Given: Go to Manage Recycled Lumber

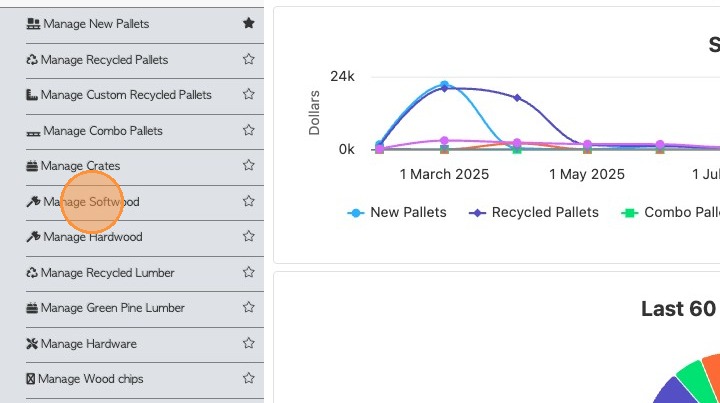Looking at the screenshot, I should coord(107,273).
